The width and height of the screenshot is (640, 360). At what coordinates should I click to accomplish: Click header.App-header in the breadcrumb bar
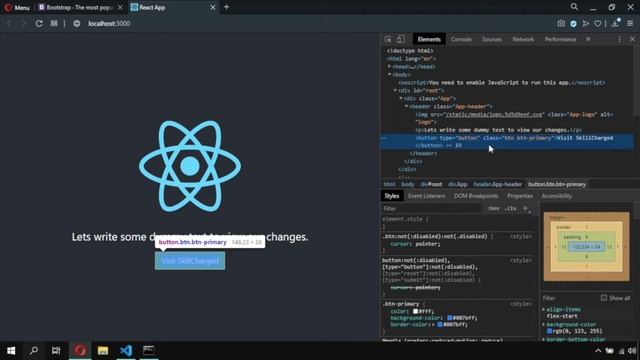click(x=498, y=184)
